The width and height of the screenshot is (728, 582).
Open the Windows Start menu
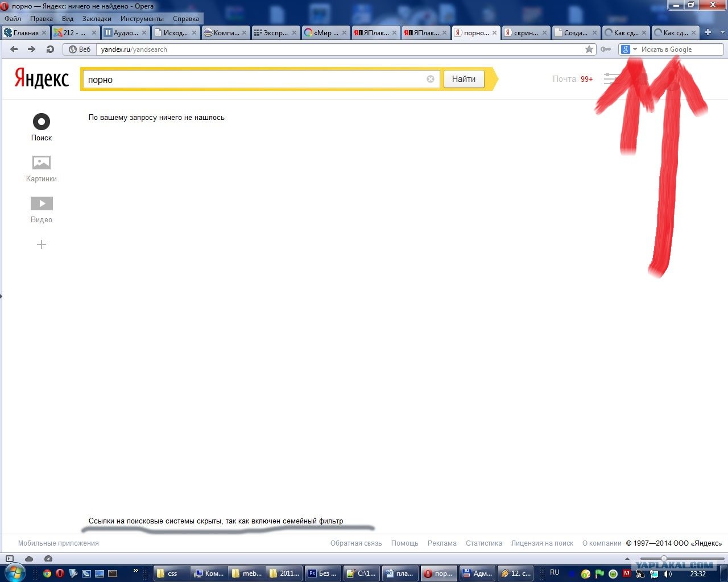click(x=15, y=572)
